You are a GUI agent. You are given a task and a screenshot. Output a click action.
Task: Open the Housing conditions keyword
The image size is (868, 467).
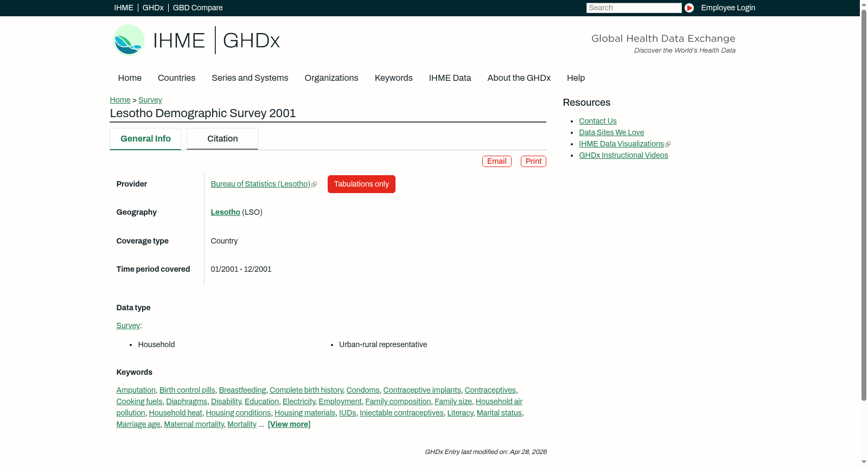pyautogui.click(x=238, y=413)
